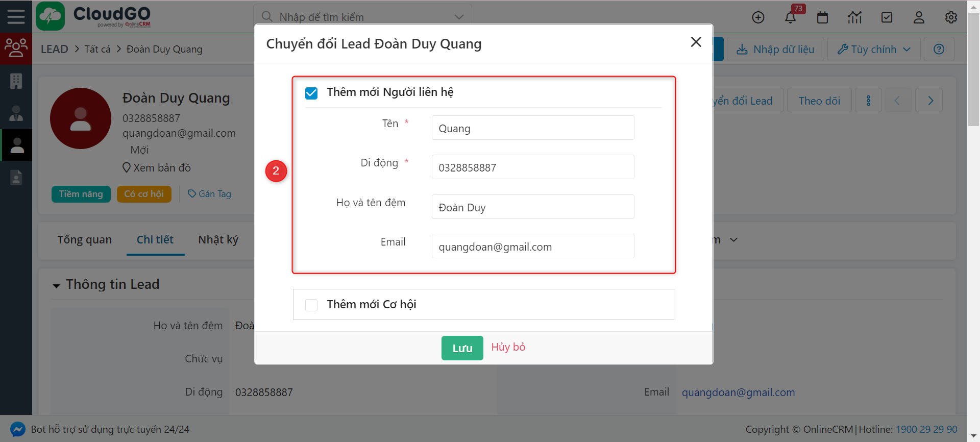Open the analytics chart icon
Viewport: 980px width, 442px height.
click(854, 18)
